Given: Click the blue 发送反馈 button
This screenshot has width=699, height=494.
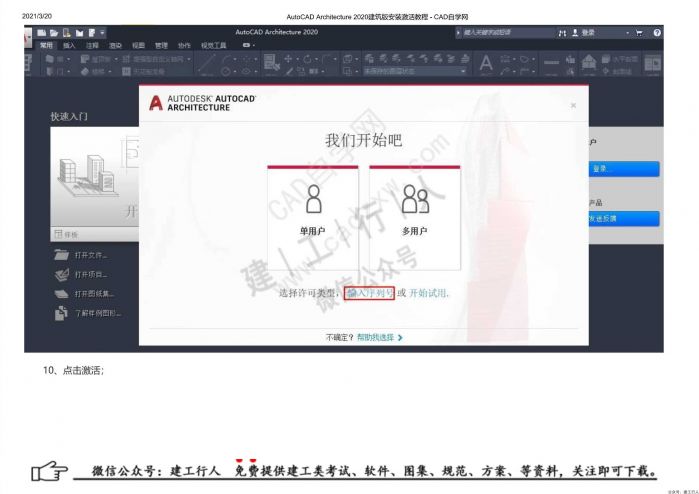Looking at the screenshot, I should point(624,218).
